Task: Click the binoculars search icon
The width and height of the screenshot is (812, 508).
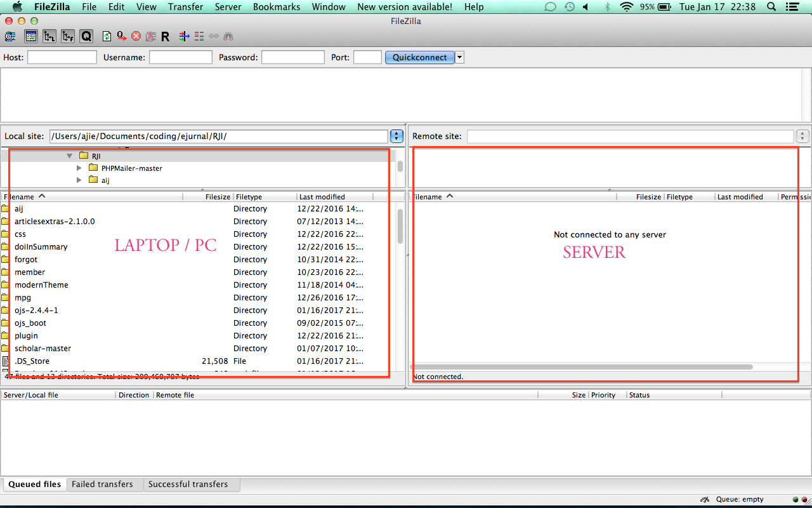Action: coord(228,36)
